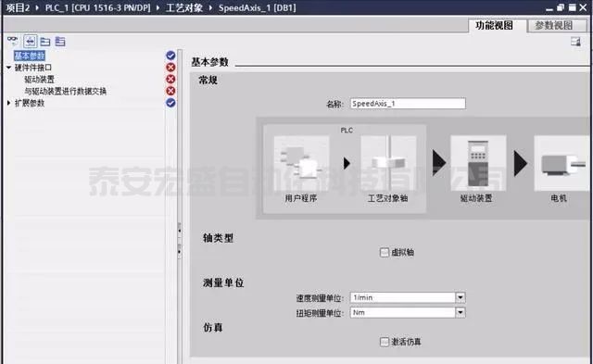Viewport: 593px width, 364px height.
Task: Select 与驱动装置进行数据交换 tree item
Action: (x=65, y=91)
